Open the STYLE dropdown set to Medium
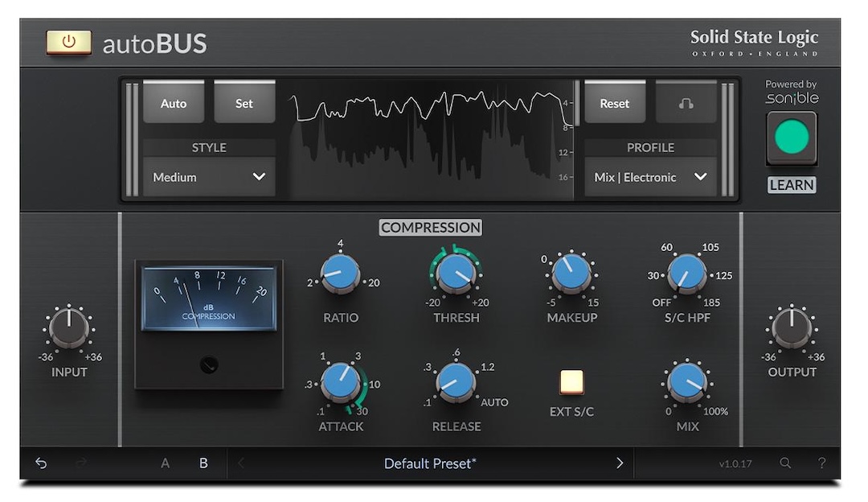868x502 pixels. coord(209,176)
